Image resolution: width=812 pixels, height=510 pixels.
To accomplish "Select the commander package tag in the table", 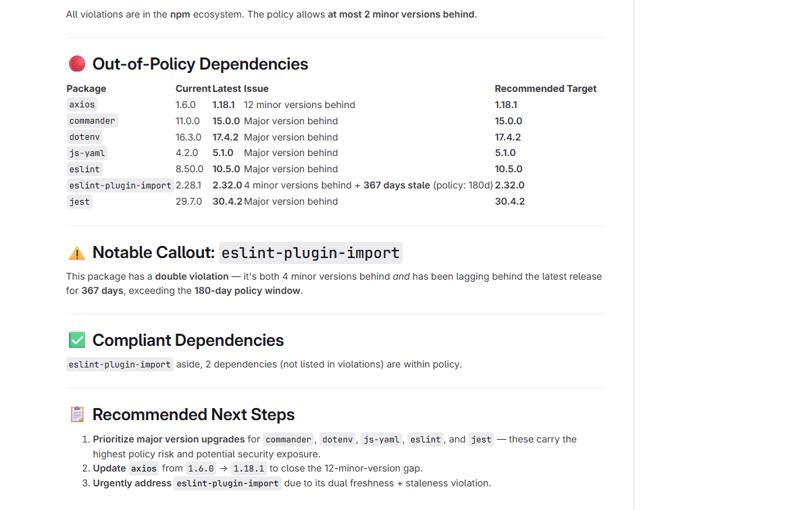I will [x=93, y=121].
